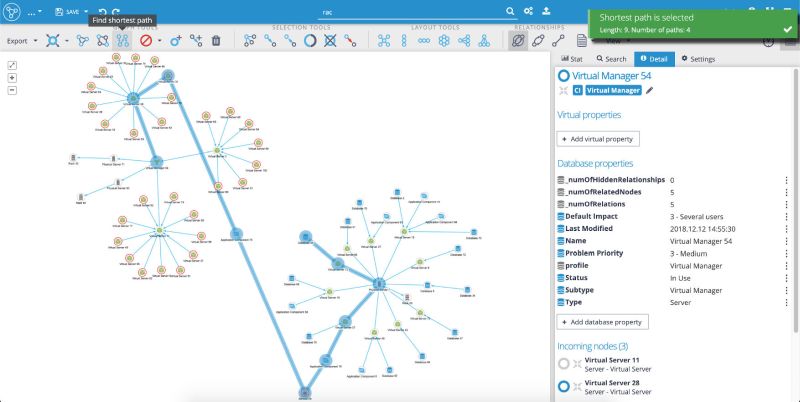Click the pencil edit icon beside Virtual Manager
The image size is (800, 402).
tap(649, 90)
